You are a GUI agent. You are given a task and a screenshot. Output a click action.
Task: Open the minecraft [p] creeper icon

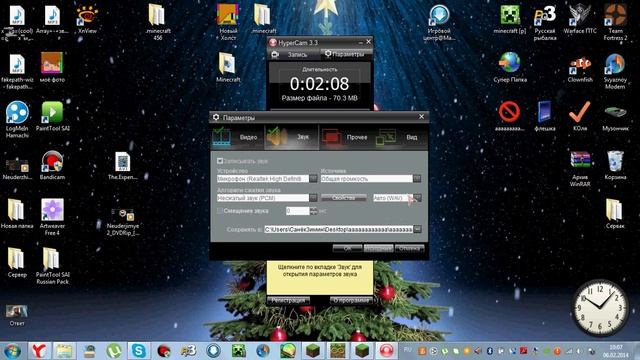pos(509,19)
